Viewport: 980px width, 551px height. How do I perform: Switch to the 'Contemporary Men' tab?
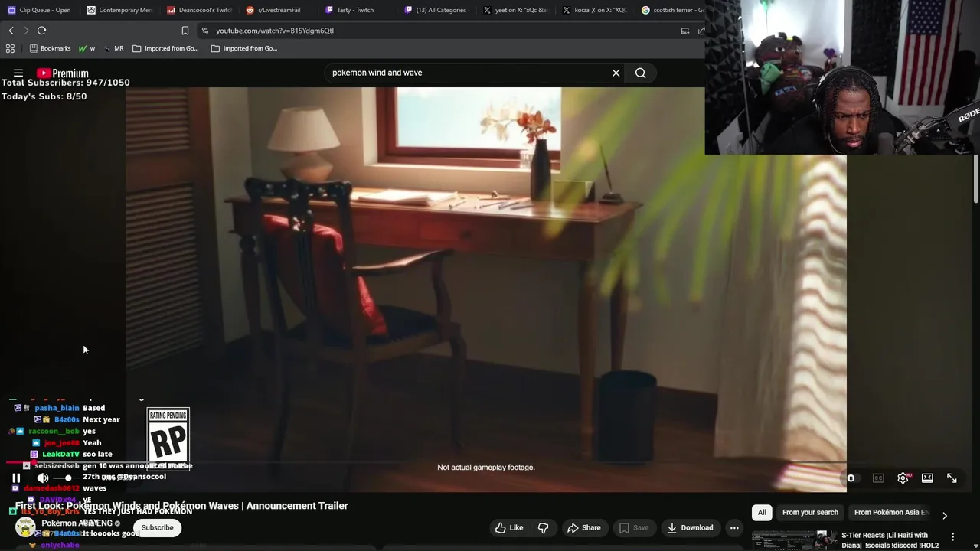tap(119, 10)
